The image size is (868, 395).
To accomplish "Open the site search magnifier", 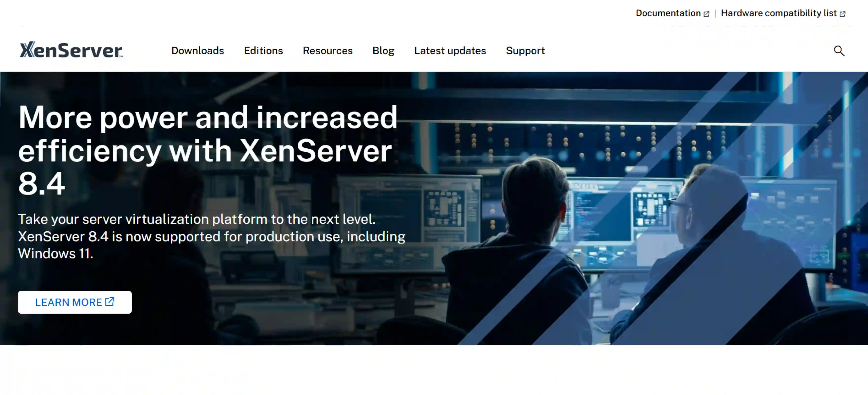I will tap(839, 51).
